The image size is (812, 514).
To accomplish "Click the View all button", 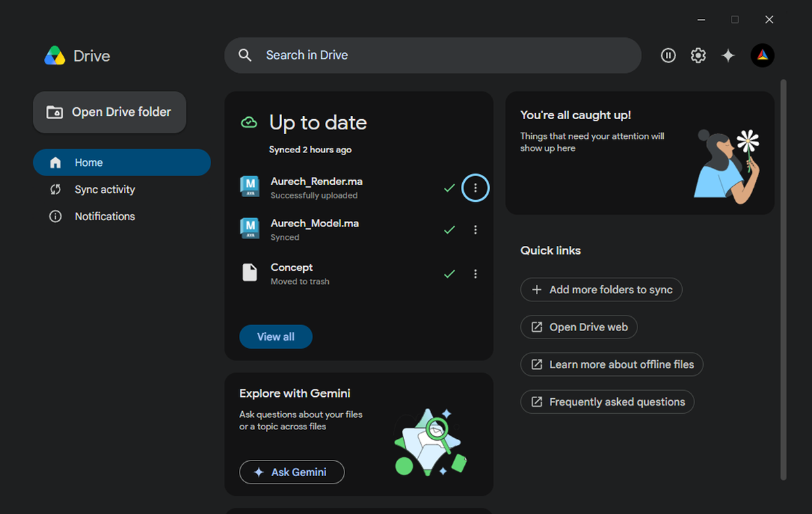I will point(276,337).
